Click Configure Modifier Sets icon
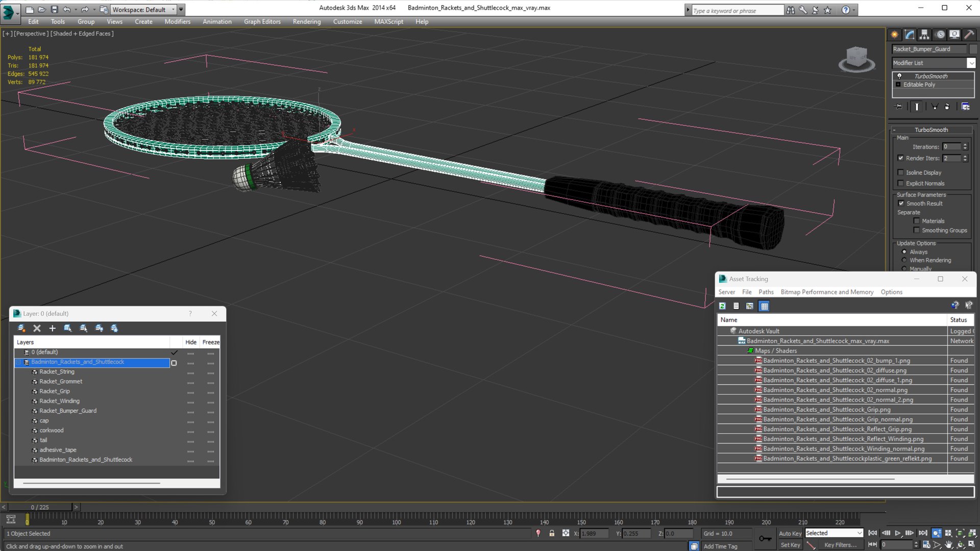This screenshot has height=551, width=980. (965, 107)
